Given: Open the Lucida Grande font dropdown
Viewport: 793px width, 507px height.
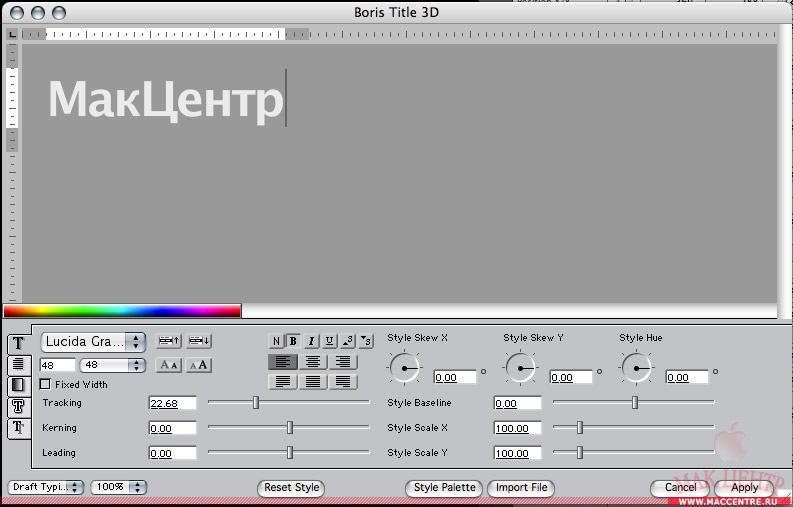Looking at the screenshot, I should click(x=93, y=342).
